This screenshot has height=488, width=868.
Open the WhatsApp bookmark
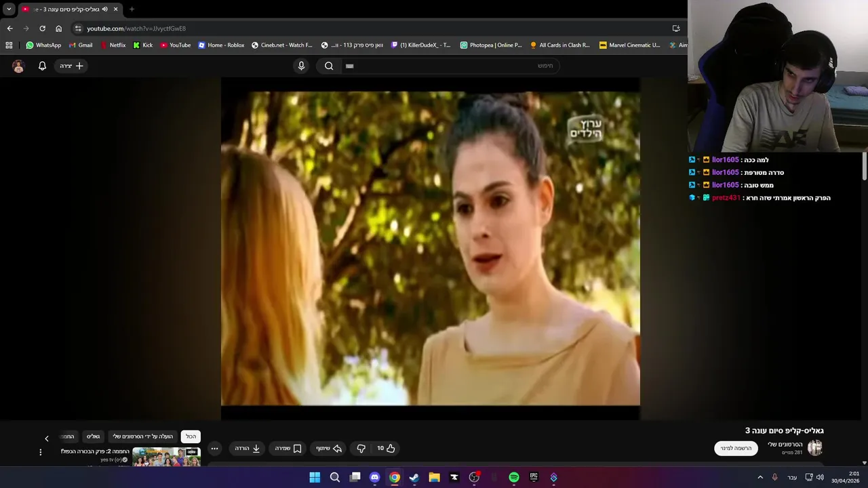point(43,45)
